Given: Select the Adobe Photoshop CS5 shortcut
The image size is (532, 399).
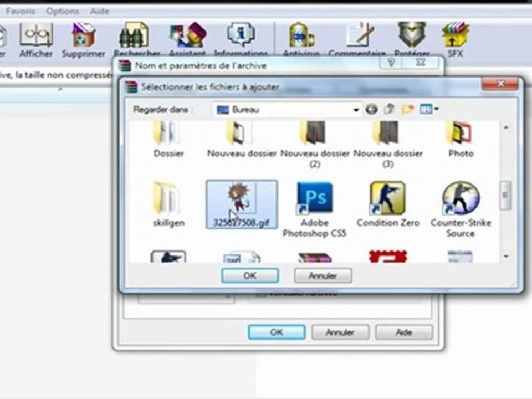Looking at the screenshot, I should (x=315, y=209).
